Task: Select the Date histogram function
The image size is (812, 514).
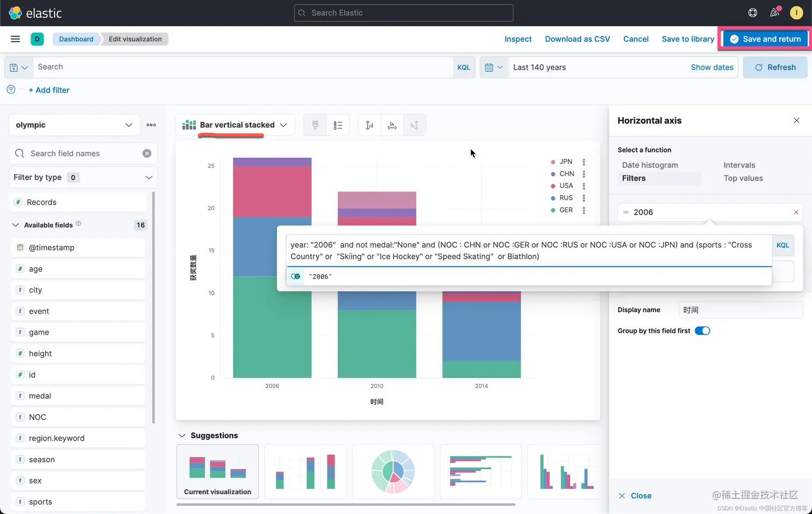Action: 650,165
